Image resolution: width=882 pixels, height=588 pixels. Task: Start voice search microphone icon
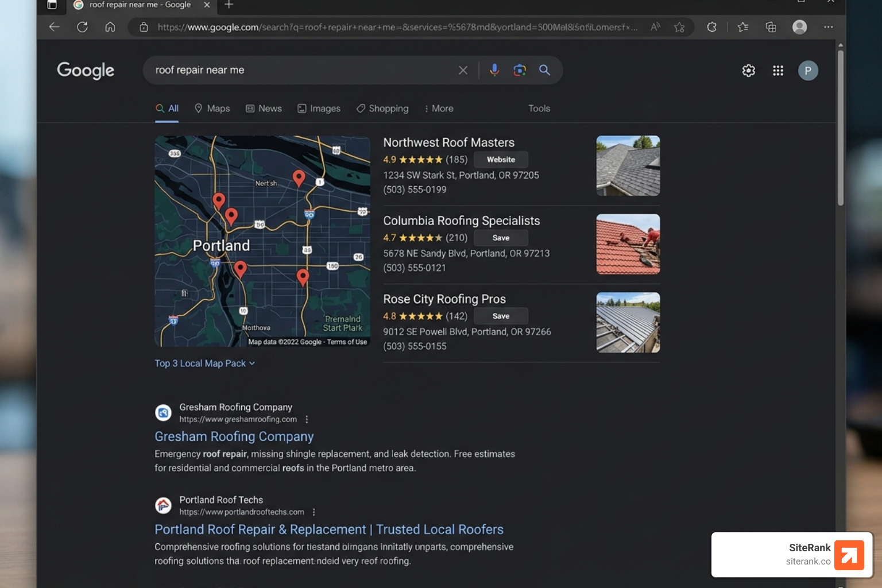(494, 70)
